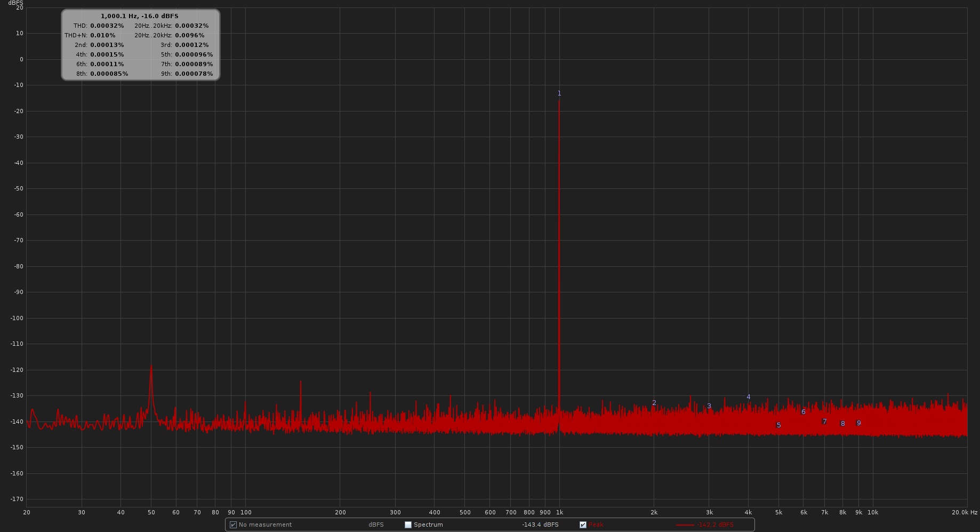Click harmonic marker 9 near 9 kHz
980x532 pixels.
click(859, 423)
